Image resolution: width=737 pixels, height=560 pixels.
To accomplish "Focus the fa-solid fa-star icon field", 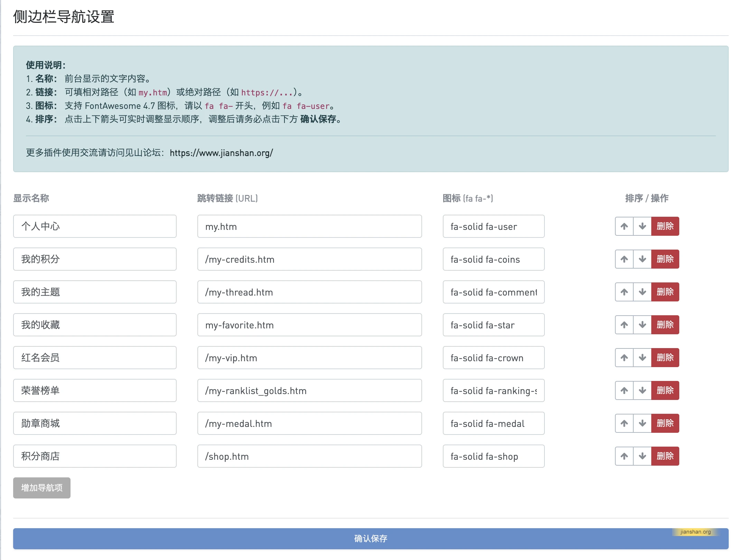I will point(494,325).
